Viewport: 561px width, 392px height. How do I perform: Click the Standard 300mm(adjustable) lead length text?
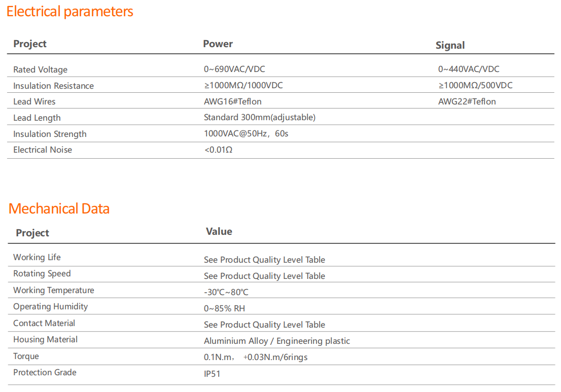(259, 118)
